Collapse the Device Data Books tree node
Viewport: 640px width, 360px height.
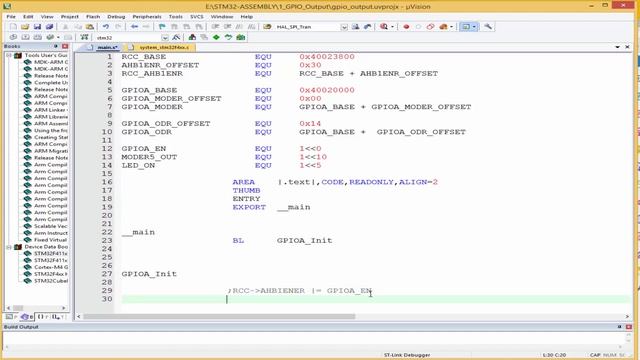[9, 247]
